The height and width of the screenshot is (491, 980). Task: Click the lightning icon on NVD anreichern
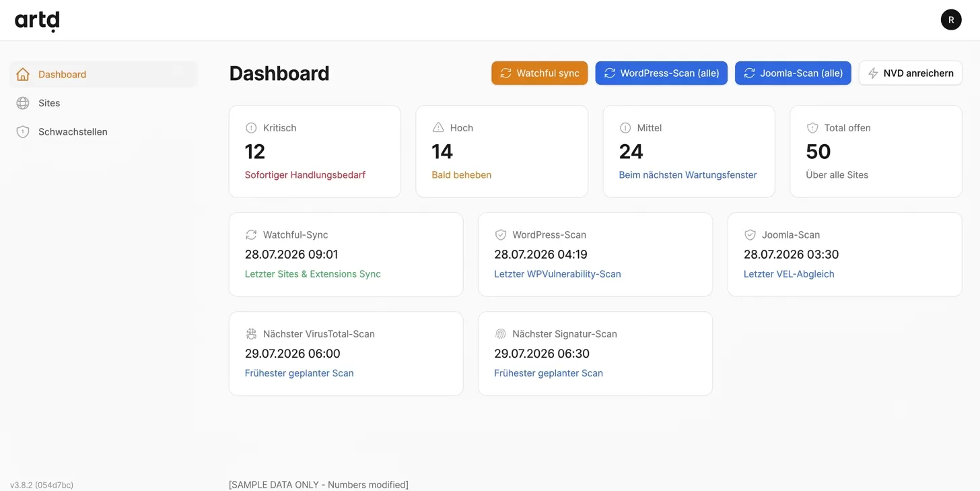click(873, 73)
